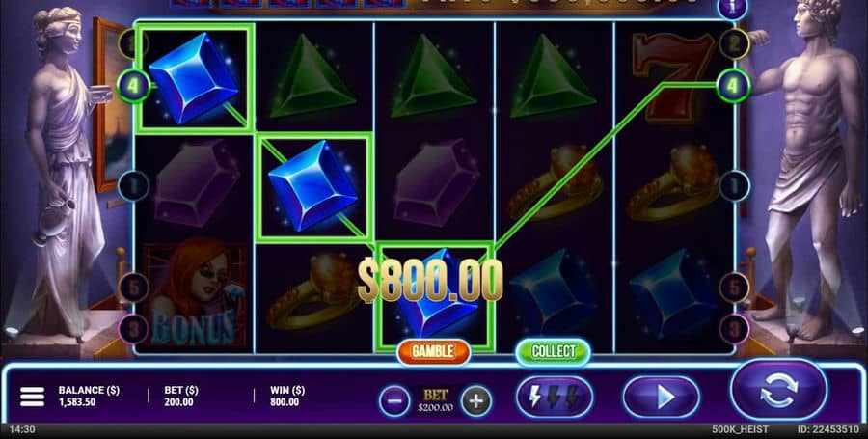
Task: Decrease bet with minus button
Action: pyautogui.click(x=394, y=400)
